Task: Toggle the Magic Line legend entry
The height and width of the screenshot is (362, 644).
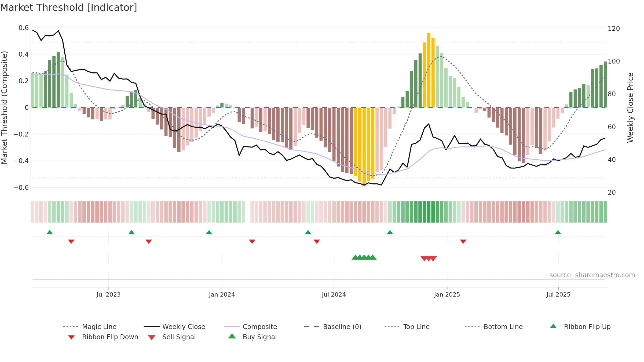Action: click(x=90, y=327)
